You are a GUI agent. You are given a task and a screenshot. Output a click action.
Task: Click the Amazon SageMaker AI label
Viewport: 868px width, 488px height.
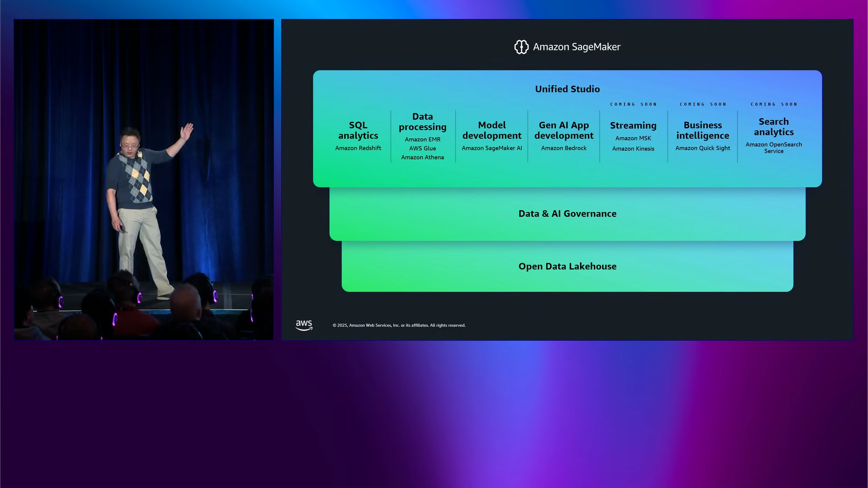(x=492, y=148)
